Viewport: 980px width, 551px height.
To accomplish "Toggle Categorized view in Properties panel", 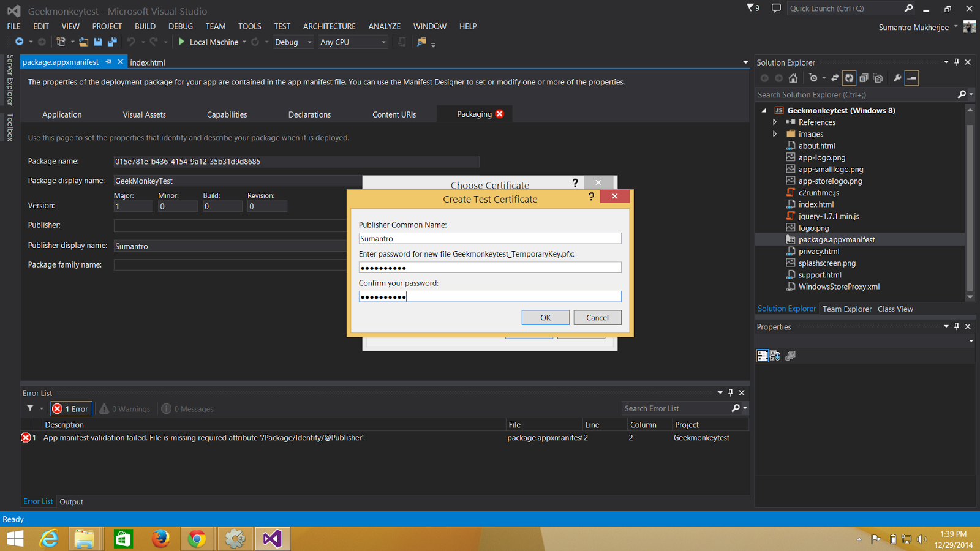I will 763,356.
